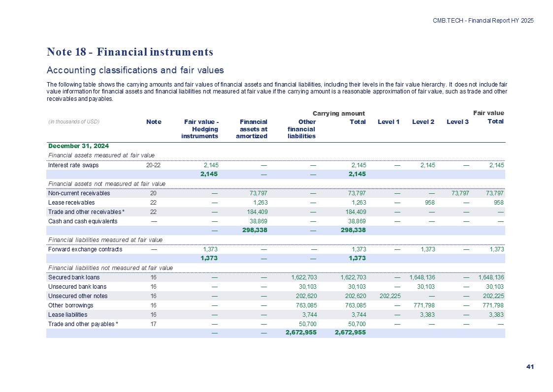Select the December 31, 2024 date label
This screenshot has width=553, height=392.
coord(78,146)
